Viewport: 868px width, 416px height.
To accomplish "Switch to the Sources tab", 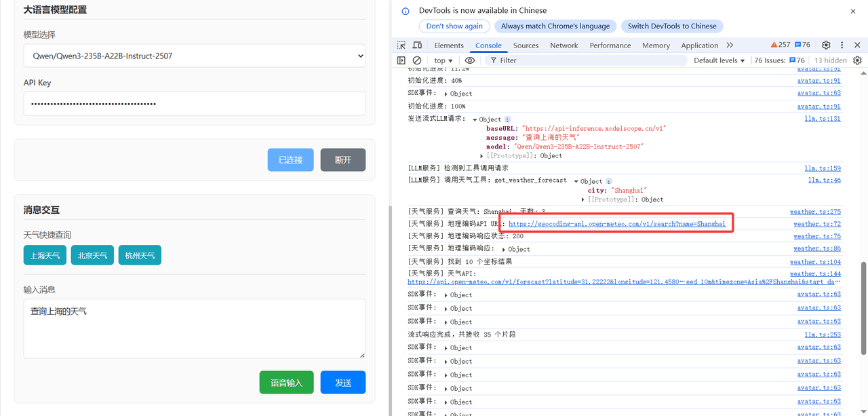I will pos(526,45).
